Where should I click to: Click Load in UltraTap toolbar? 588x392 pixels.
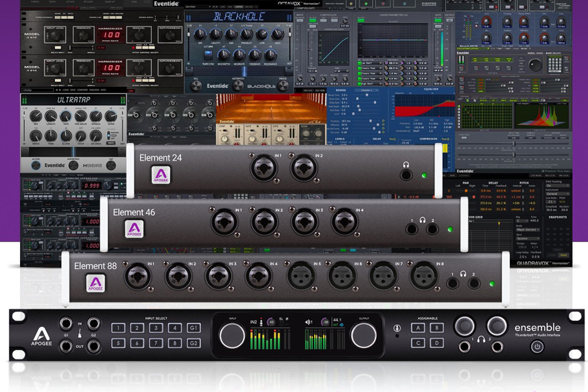pyautogui.click(x=65, y=90)
